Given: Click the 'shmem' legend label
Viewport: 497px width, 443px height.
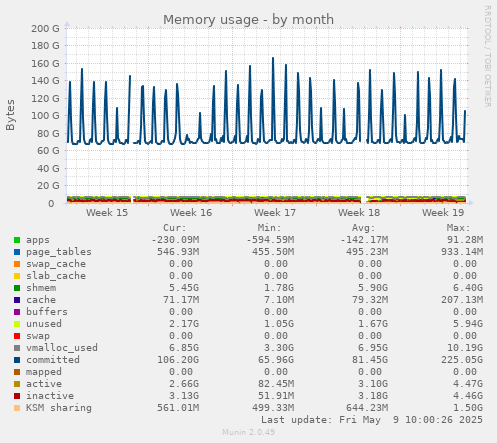Looking at the screenshot, I should point(41,288).
